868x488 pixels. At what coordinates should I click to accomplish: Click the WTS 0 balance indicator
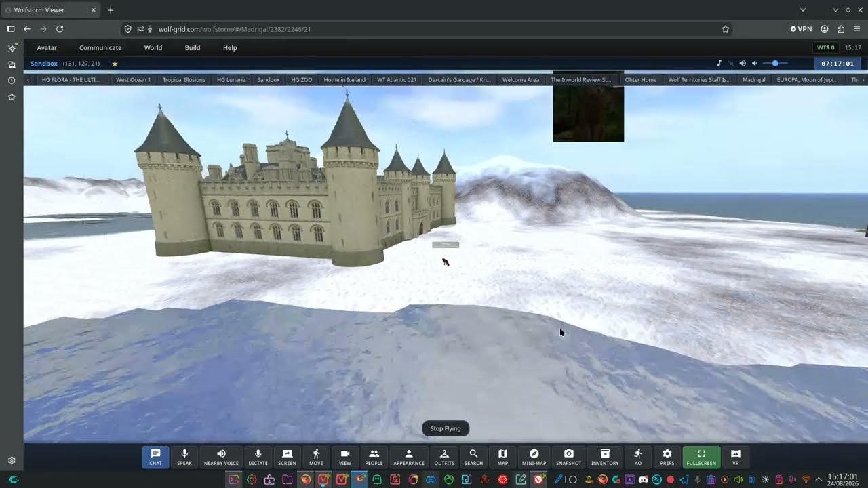pos(826,47)
